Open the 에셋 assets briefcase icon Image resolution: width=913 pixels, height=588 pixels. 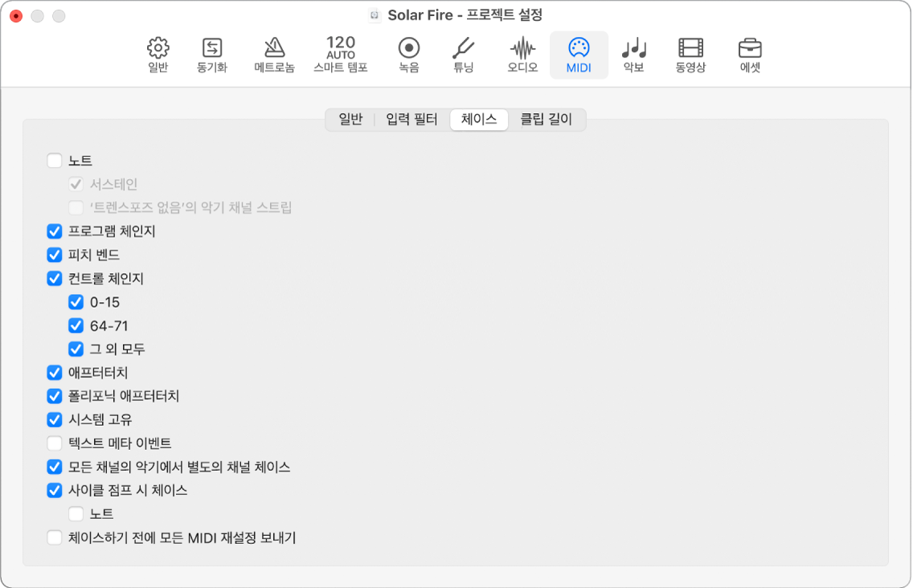coord(750,55)
